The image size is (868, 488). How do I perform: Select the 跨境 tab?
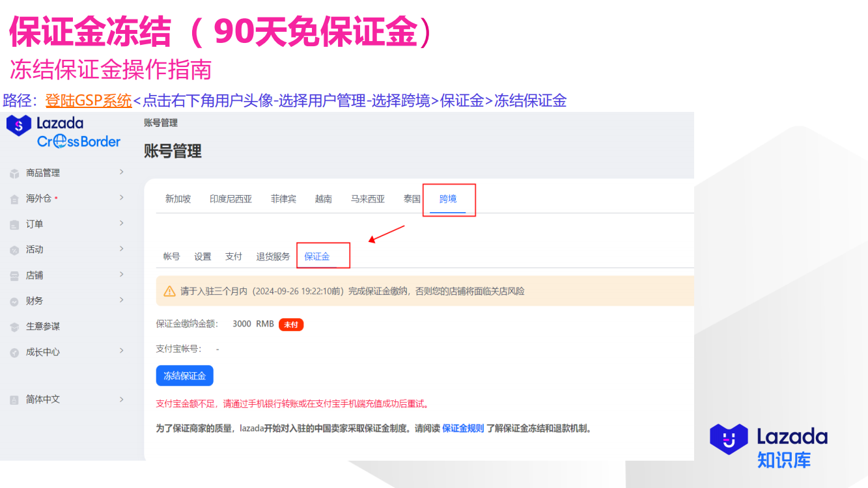coord(448,199)
